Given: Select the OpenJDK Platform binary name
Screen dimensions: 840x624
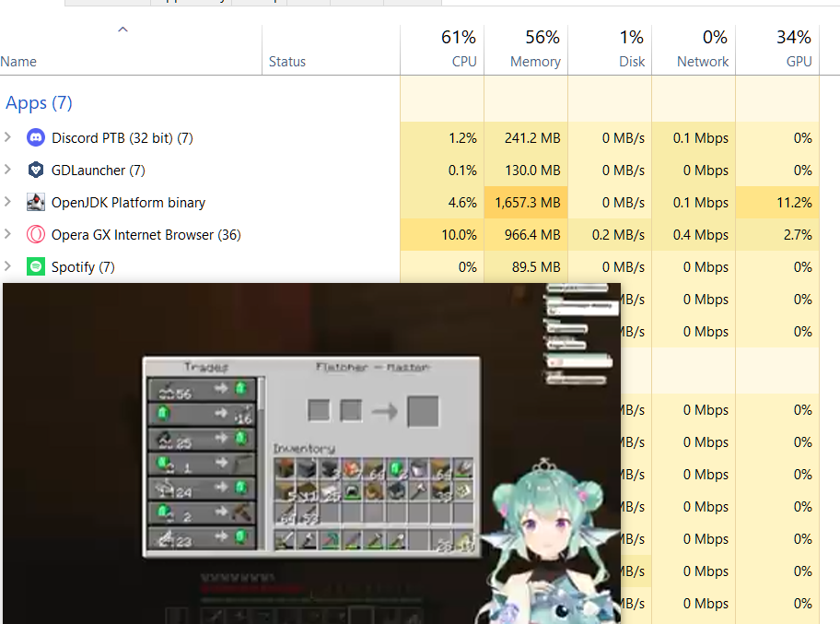Looking at the screenshot, I should 128,202.
